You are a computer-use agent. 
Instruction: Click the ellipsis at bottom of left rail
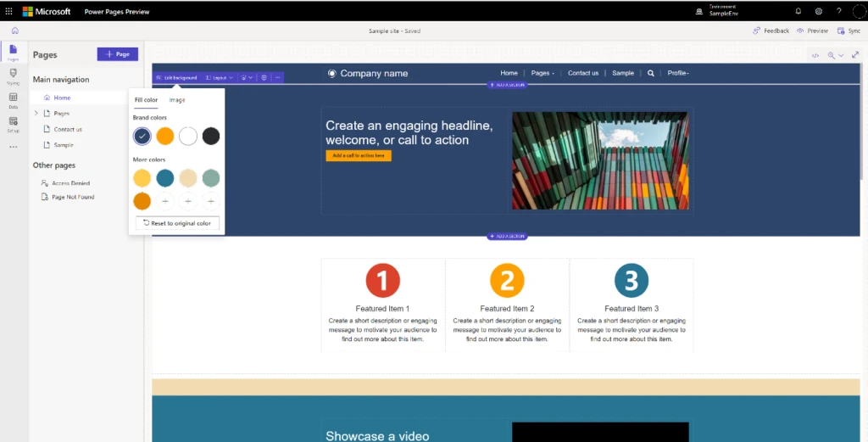tap(14, 147)
